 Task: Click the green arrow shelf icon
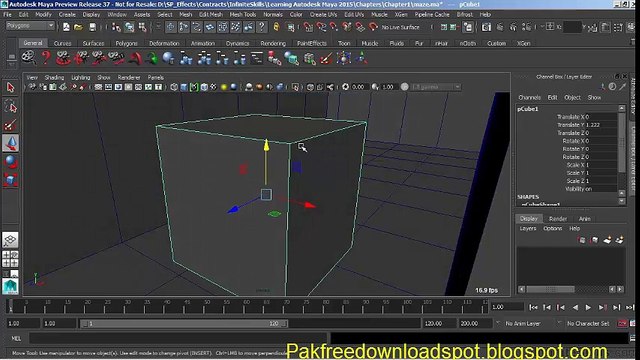click(152, 58)
